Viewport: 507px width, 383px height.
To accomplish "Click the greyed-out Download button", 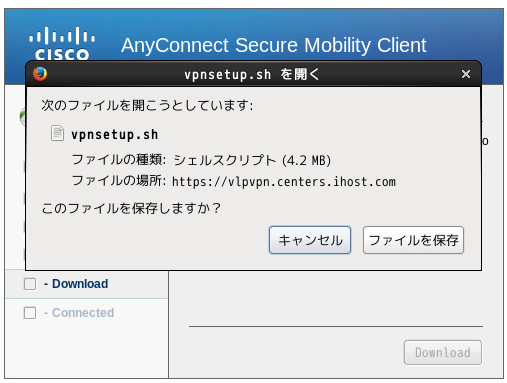I will point(443,352).
